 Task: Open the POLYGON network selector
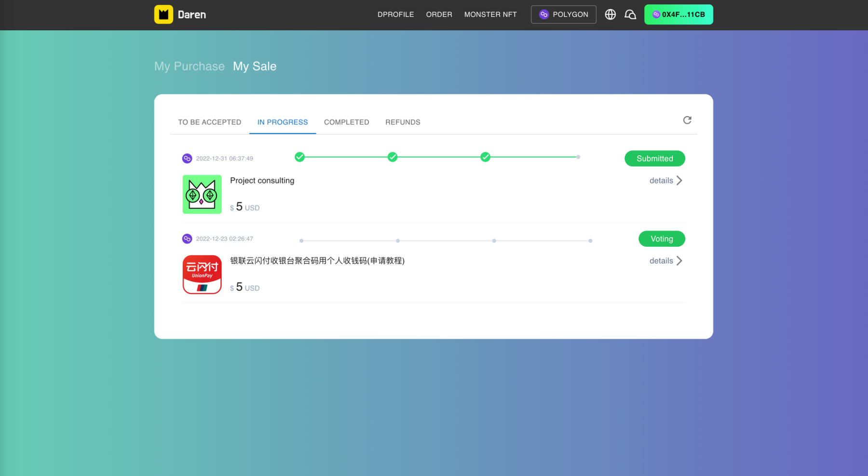(563, 14)
